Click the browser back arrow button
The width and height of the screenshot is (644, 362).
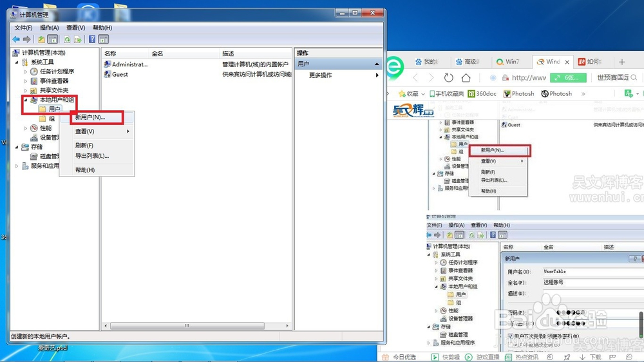coord(415,78)
